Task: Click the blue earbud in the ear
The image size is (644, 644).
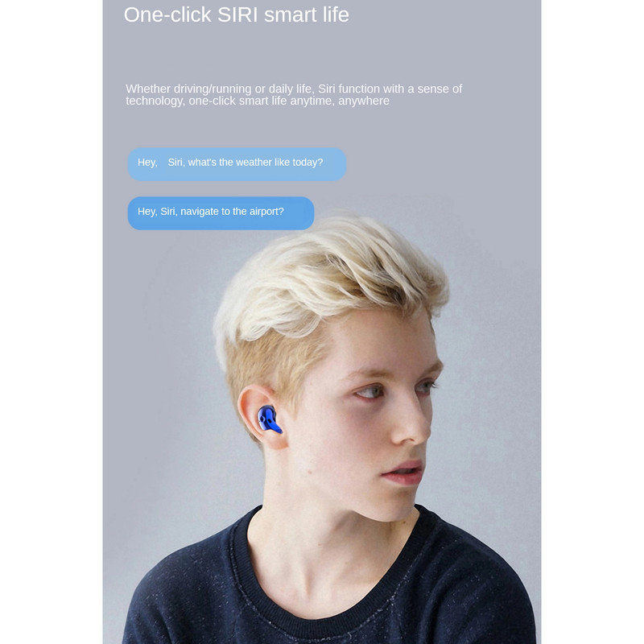Action: [x=270, y=419]
